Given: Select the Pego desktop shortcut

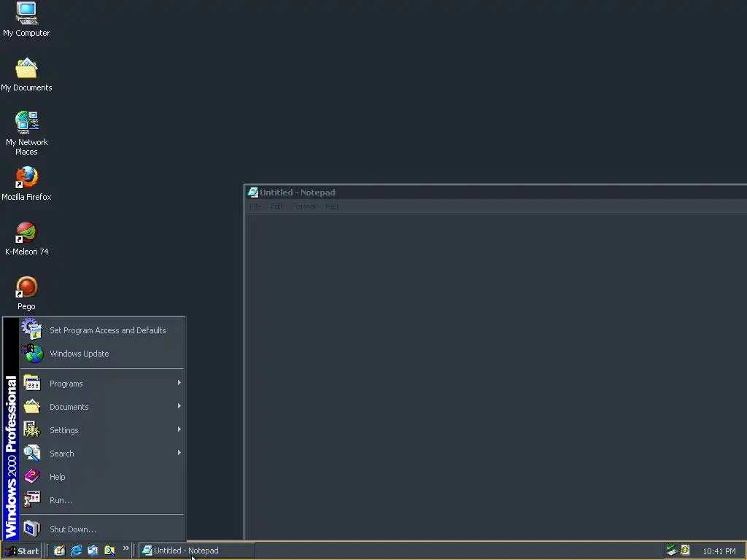Looking at the screenshot, I should point(26,293).
